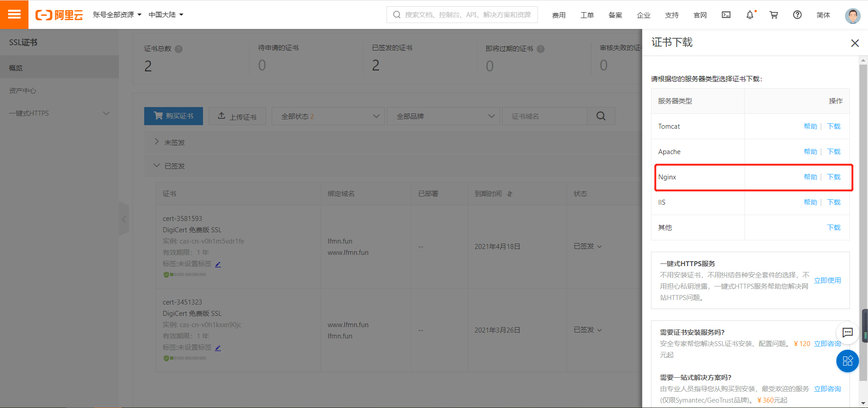This screenshot has width=868, height=408.
Task: Click 2021年3月26日 expiry date
Action: (497, 330)
